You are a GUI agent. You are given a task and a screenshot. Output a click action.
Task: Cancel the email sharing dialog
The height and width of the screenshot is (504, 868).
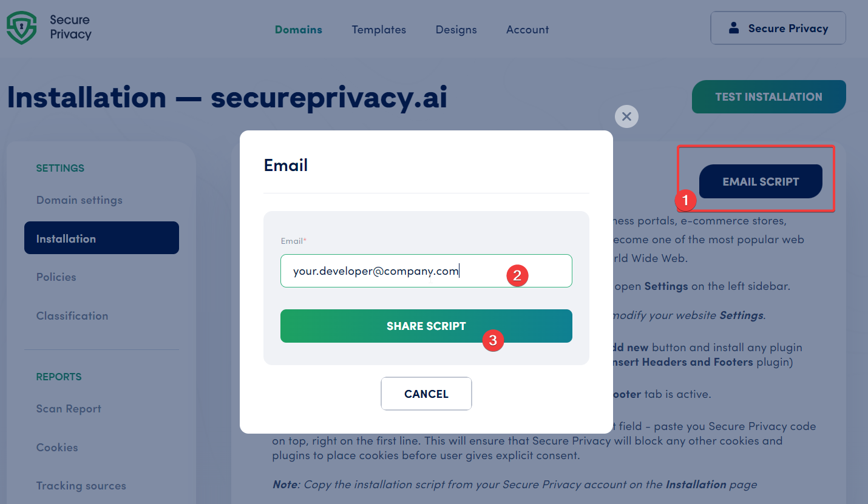pyautogui.click(x=426, y=394)
